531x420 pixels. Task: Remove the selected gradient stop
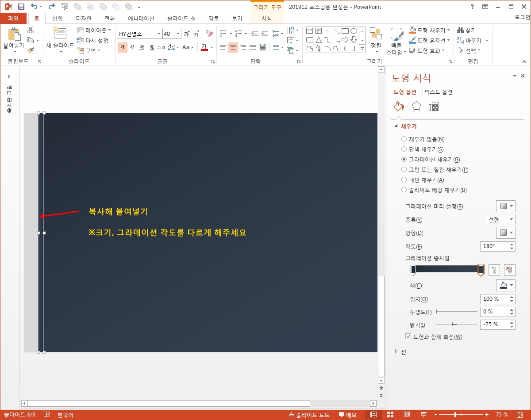coord(510,270)
